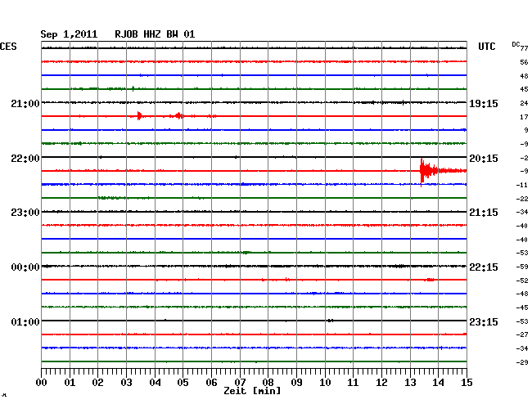532x404 pixels.
Task: Click the '14' minute axis tick label
Action: tap(438, 383)
